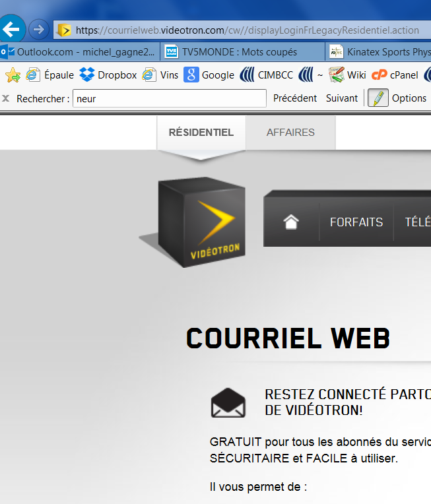The width and height of the screenshot is (431, 504).
Task: Switch to the Outlook.com browser tab
Action: coord(79,51)
